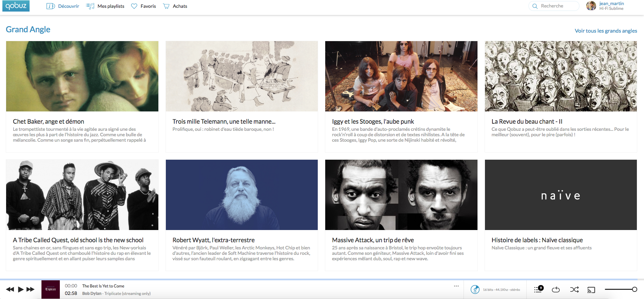Read the Chet Baker article description

click(x=80, y=135)
